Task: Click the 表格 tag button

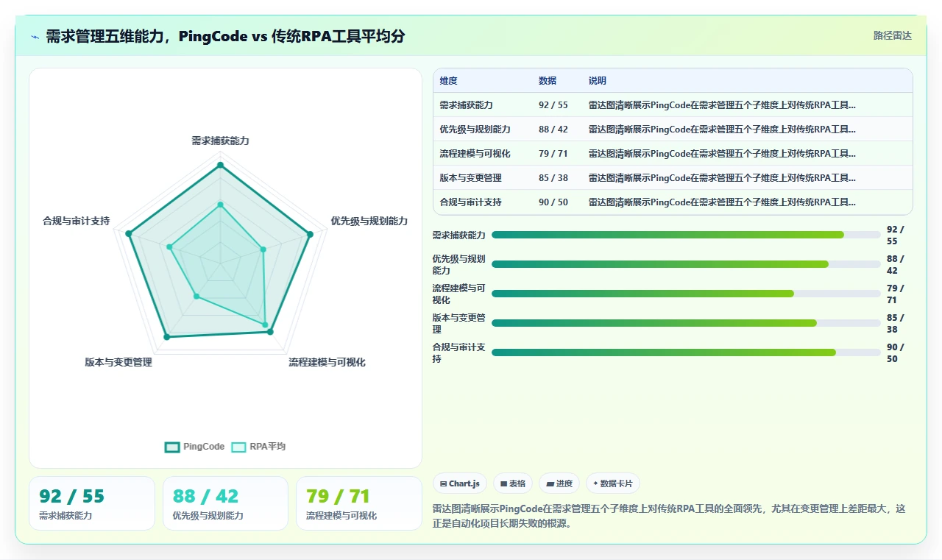Action: pyautogui.click(x=513, y=483)
